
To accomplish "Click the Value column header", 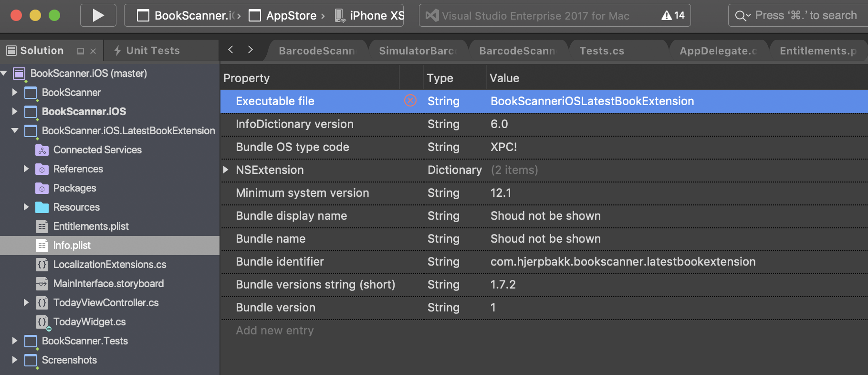I will (677, 78).
